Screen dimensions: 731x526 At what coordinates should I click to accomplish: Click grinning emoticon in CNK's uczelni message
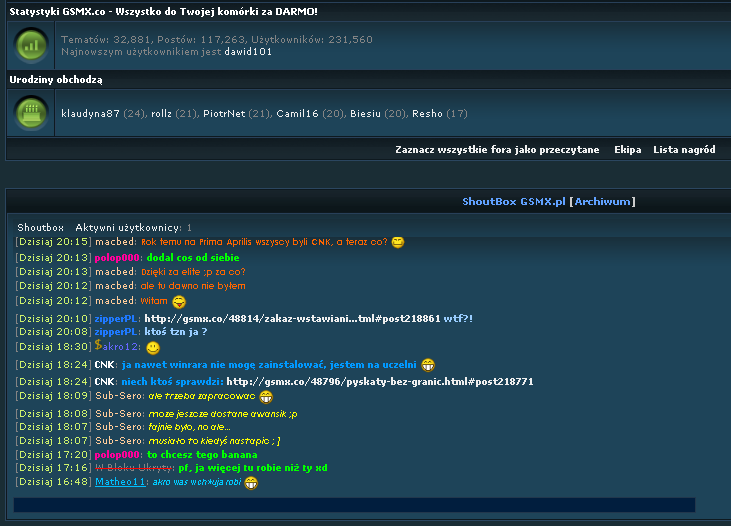pos(428,365)
